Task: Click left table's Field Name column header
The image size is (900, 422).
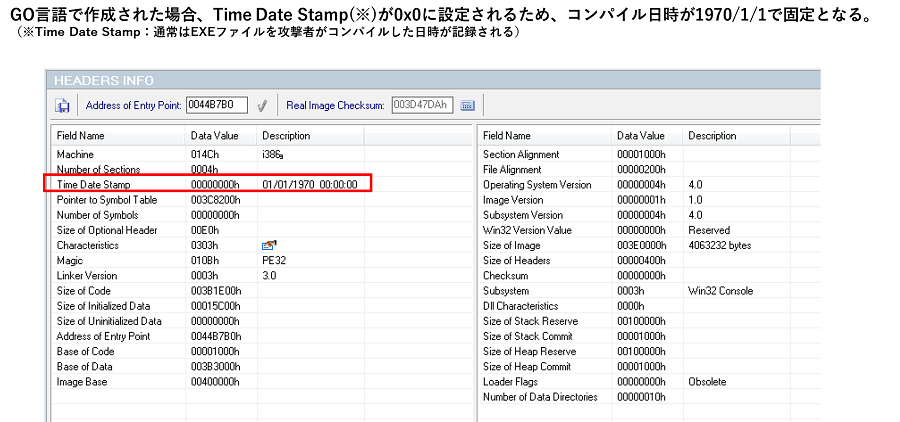Action: pyautogui.click(x=80, y=135)
